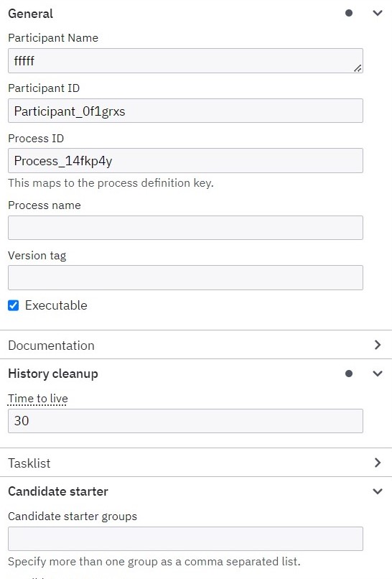Click the Version tag input box
392x579 pixels.
tap(185, 277)
